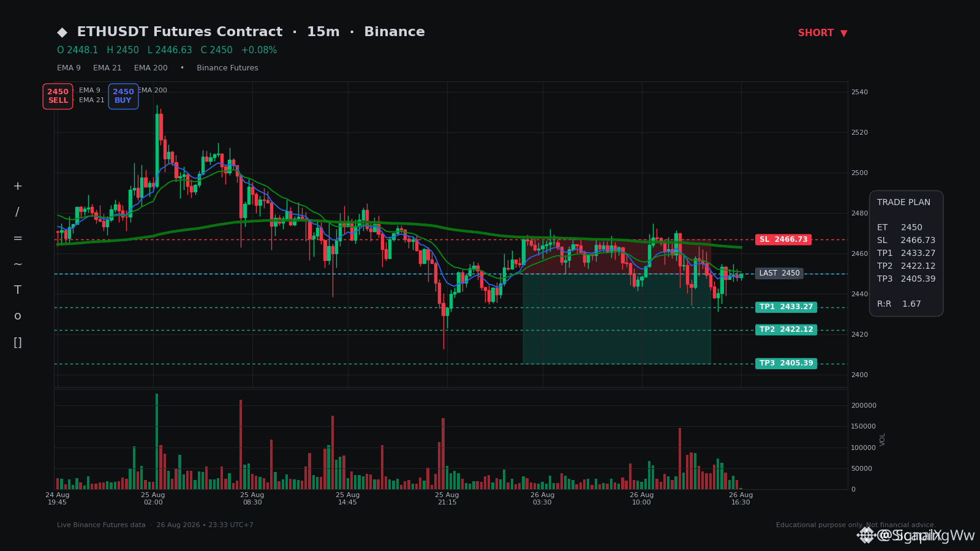Viewport: 980px width, 551px height.
Task: Click the green TP1 2433.27 price tag on chart
Action: click(786, 307)
